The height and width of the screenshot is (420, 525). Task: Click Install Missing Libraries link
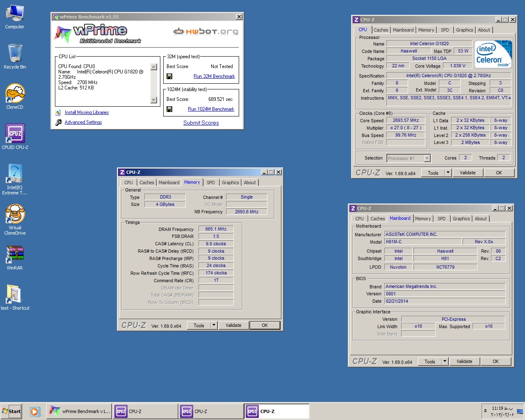[87, 112]
